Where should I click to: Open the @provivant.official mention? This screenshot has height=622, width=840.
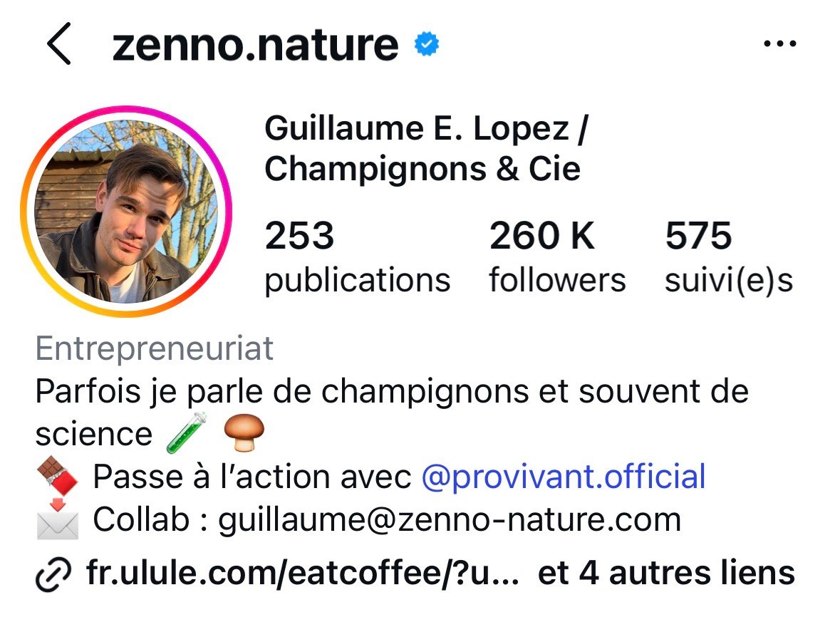(564, 476)
